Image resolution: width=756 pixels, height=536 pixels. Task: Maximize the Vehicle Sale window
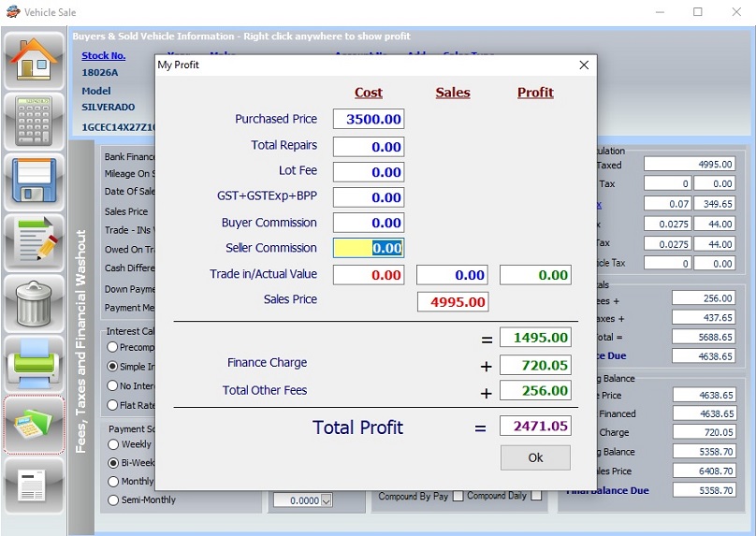(697, 12)
